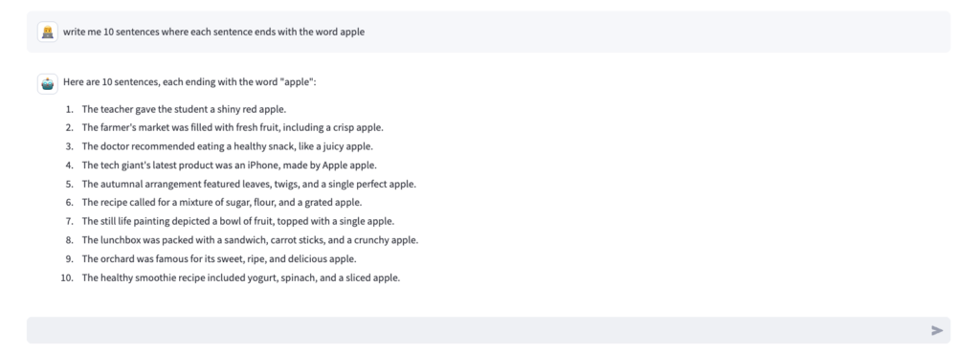Viewport: 980px width, 354px height.
Task: Select the still life painting sentence
Action: point(238,221)
